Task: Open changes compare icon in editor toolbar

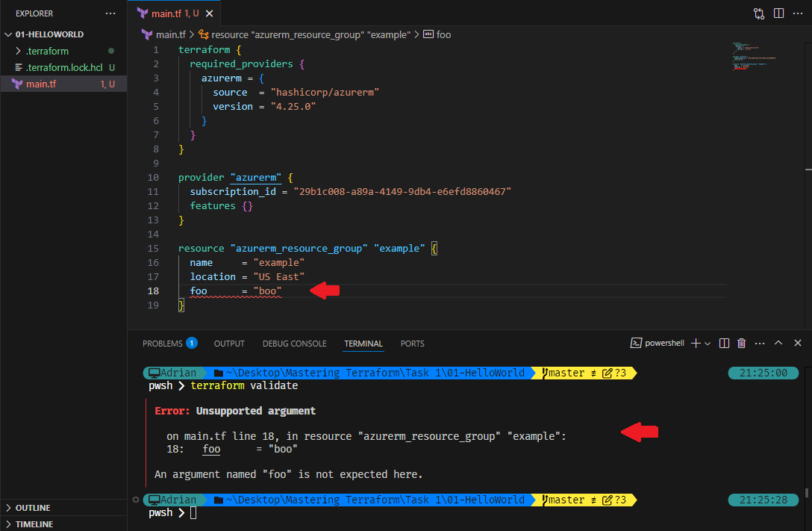Action: 759,13
